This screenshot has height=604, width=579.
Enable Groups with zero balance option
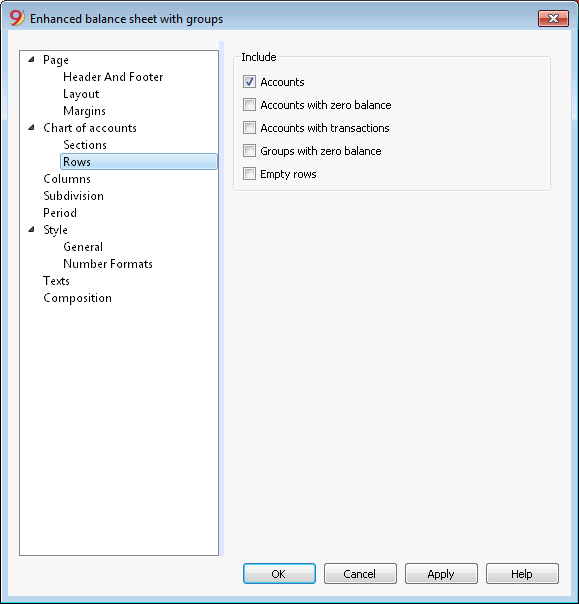coord(249,151)
